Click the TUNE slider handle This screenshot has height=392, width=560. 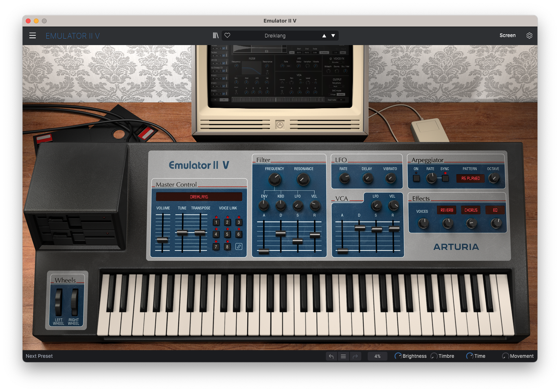tap(182, 233)
